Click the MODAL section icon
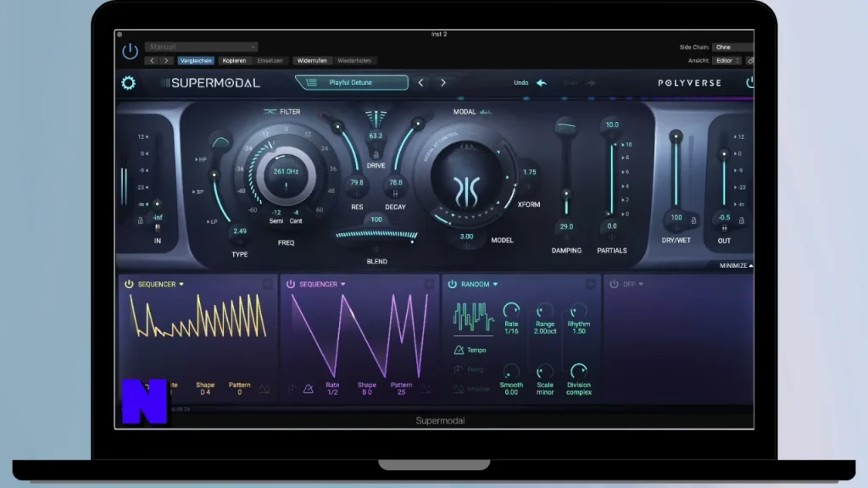This screenshot has width=868, height=488. pos(486,112)
